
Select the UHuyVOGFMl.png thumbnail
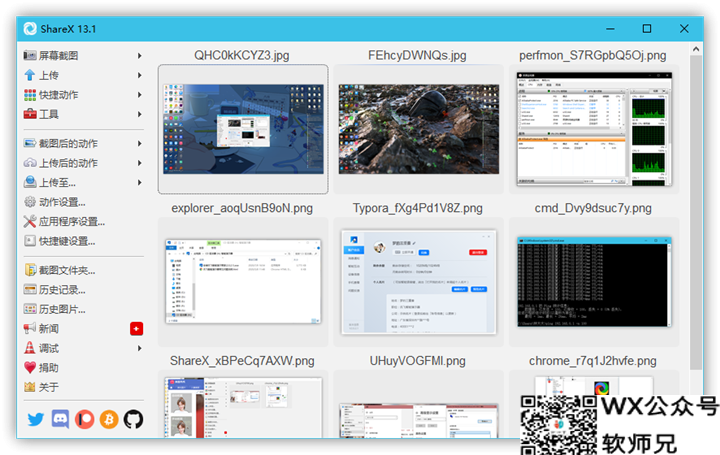coord(418,404)
